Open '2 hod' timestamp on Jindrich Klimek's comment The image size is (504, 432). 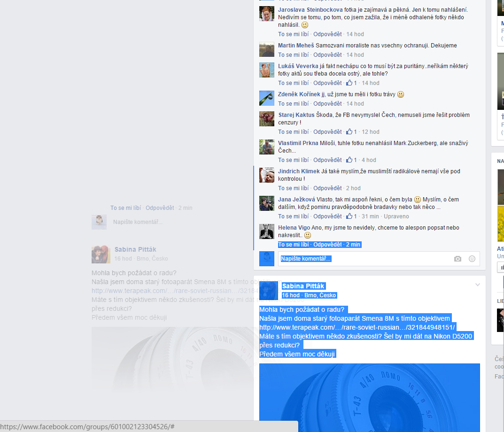[x=354, y=188]
